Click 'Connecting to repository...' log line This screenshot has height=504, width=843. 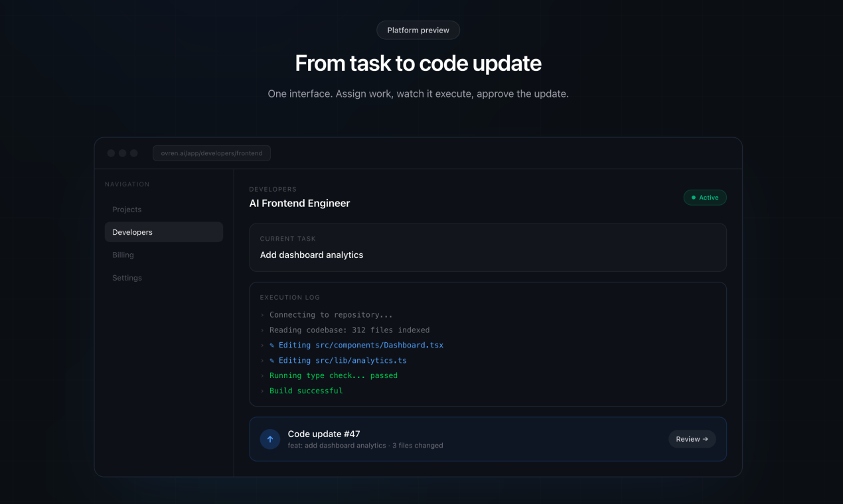(331, 315)
